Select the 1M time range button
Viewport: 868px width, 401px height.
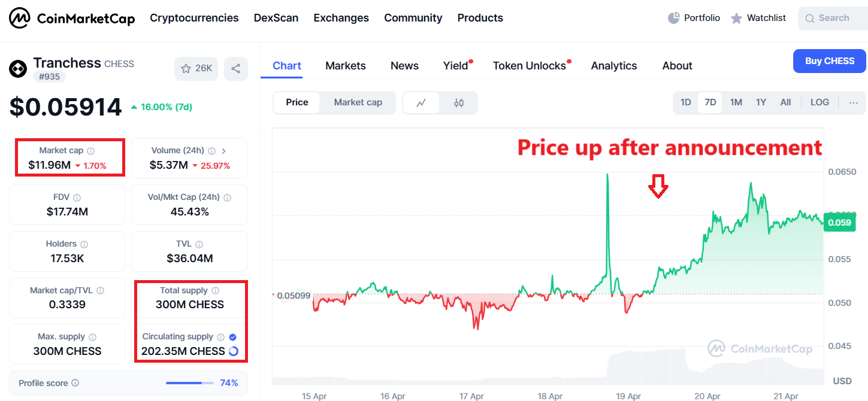(736, 102)
